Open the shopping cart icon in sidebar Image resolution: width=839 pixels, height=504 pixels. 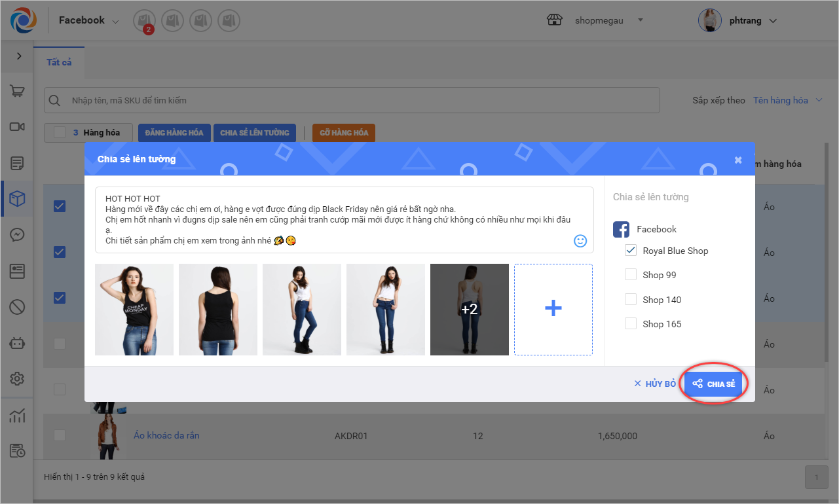pos(17,92)
